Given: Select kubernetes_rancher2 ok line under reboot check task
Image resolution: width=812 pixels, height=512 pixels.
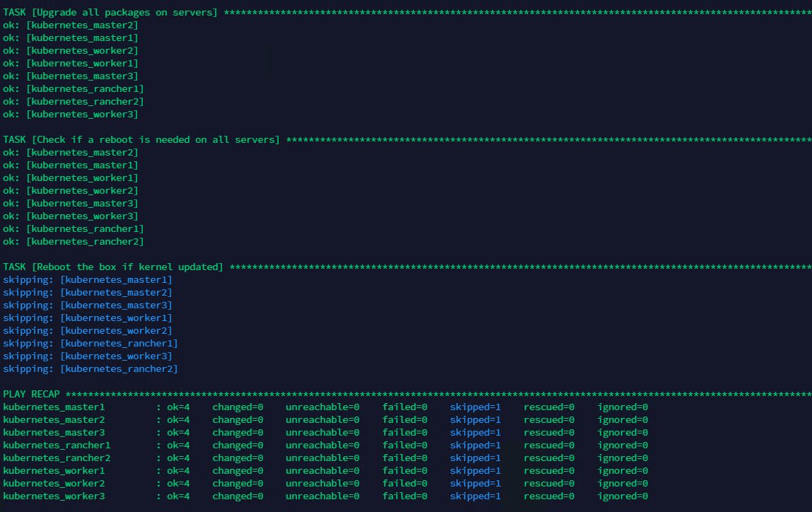Looking at the screenshot, I should pyautogui.click(x=74, y=242).
